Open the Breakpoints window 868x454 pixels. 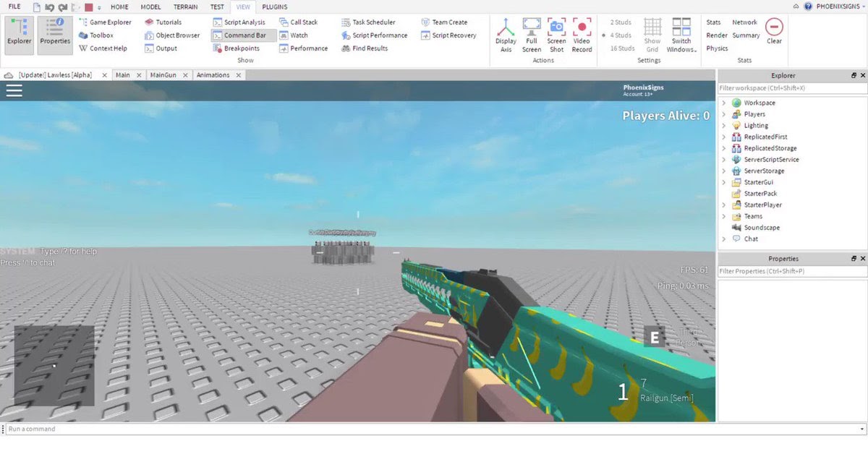pos(236,48)
